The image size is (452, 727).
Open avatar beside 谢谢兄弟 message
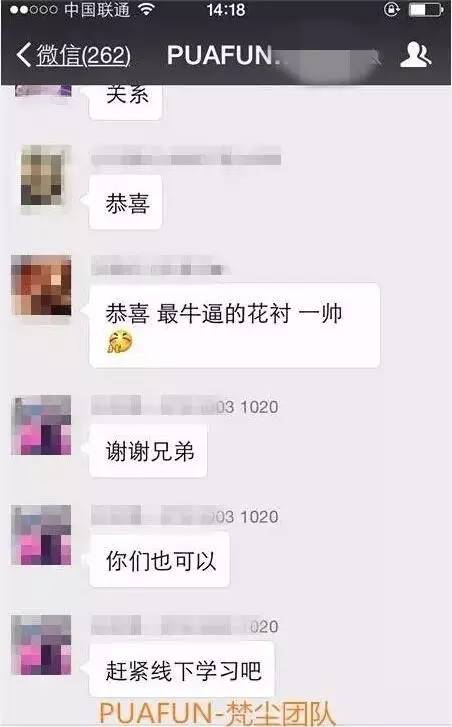41,425
